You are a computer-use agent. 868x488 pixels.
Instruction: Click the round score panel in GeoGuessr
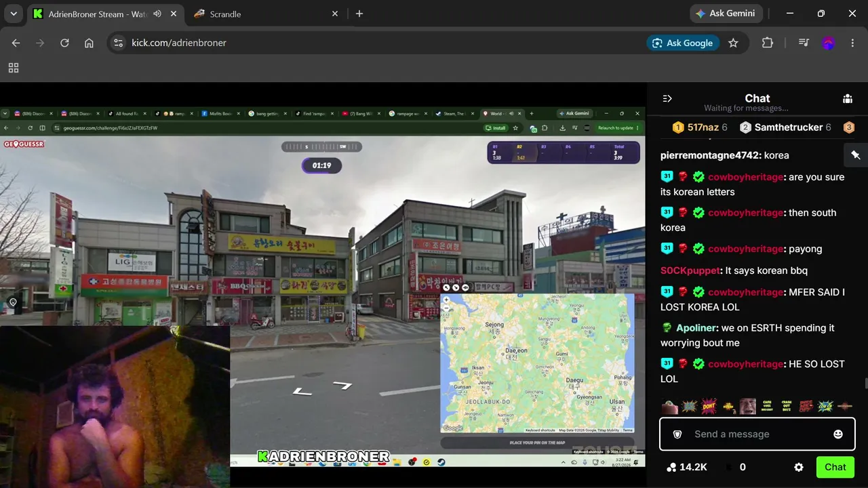pyautogui.click(x=564, y=152)
